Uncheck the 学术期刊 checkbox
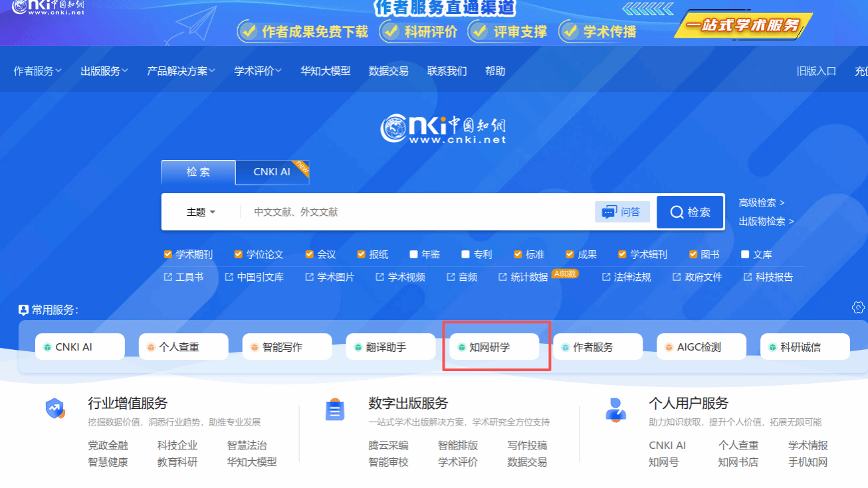868x488 pixels. (x=167, y=254)
